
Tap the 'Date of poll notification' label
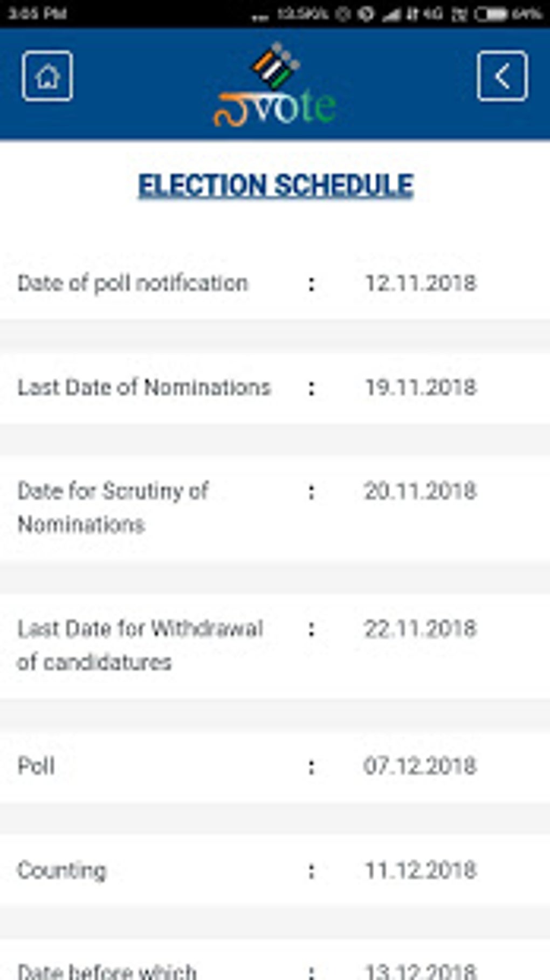click(x=133, y=283)
